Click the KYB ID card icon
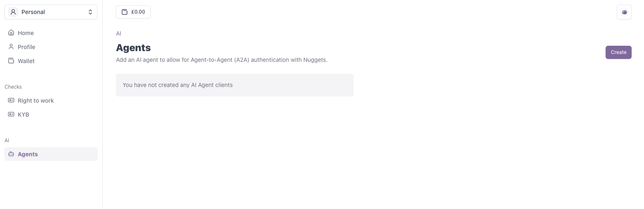Viewport: 644px width, 209px height. [x=11, y=114]
